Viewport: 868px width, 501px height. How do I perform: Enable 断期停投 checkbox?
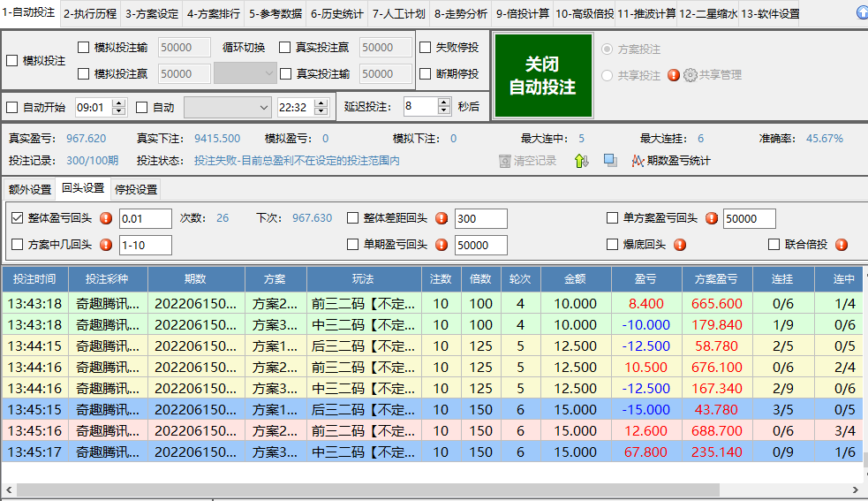tap(425, 73)
